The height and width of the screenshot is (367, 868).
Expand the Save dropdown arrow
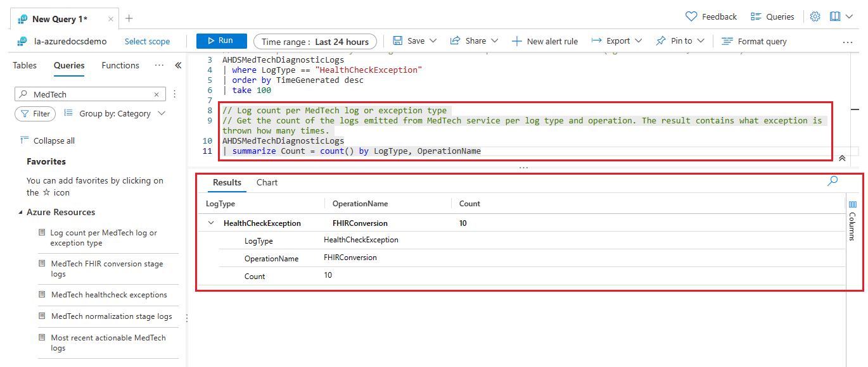coord(433,41)
